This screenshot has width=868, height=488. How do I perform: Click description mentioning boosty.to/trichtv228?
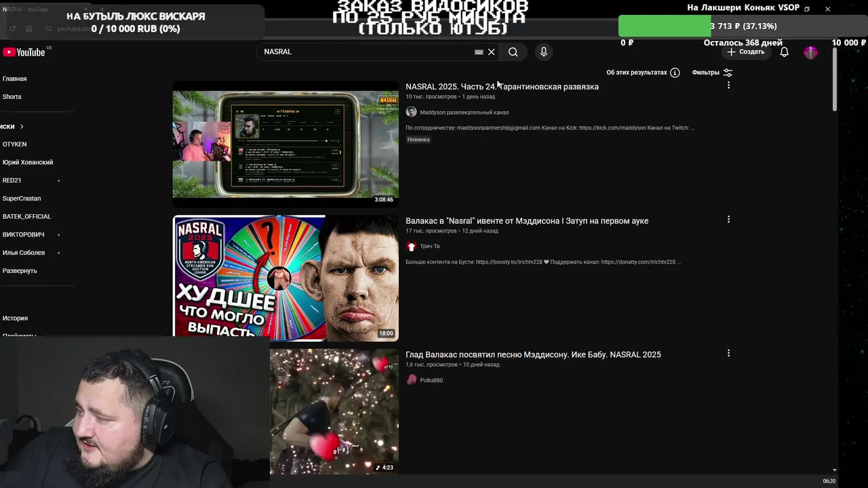click(x=543, y=262)
